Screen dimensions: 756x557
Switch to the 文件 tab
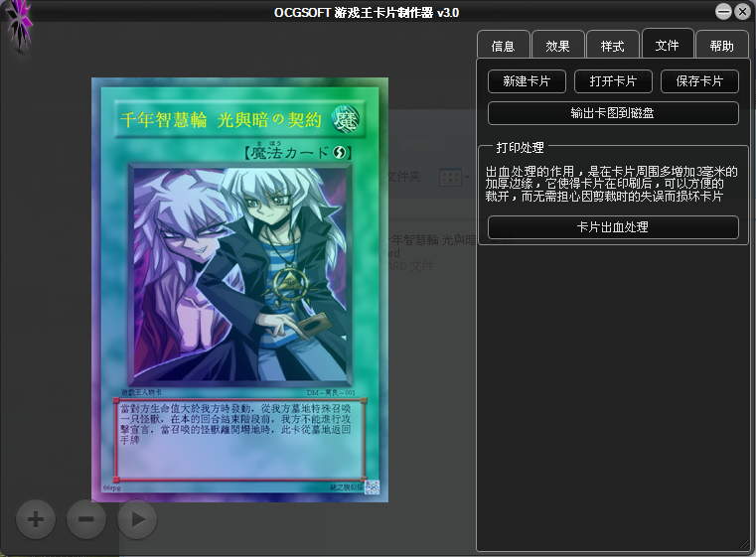pyautogui.click(x=668, y=45)
